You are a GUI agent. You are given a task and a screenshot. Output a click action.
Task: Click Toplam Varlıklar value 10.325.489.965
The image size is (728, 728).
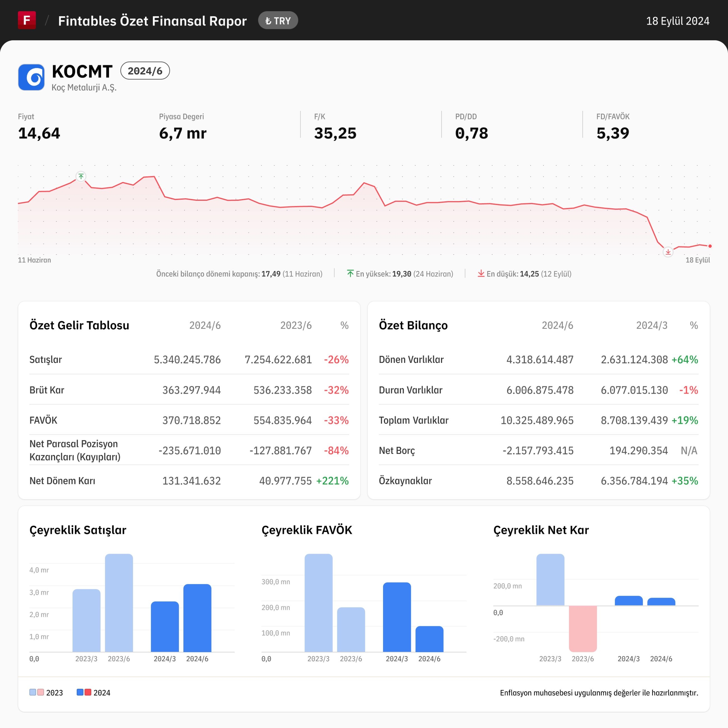coord(537,420)
